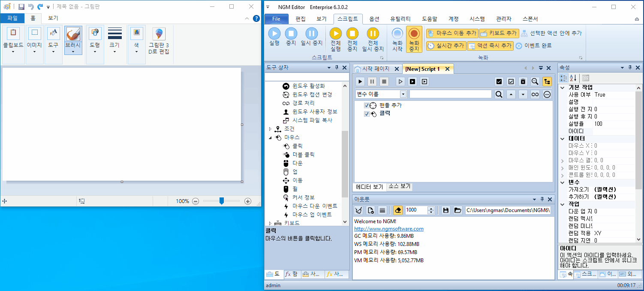Uncheck the 핸들 추가 action checkbox
This screenshot has width=644, height=291.
pyautogui.click(x=367, y=106)
